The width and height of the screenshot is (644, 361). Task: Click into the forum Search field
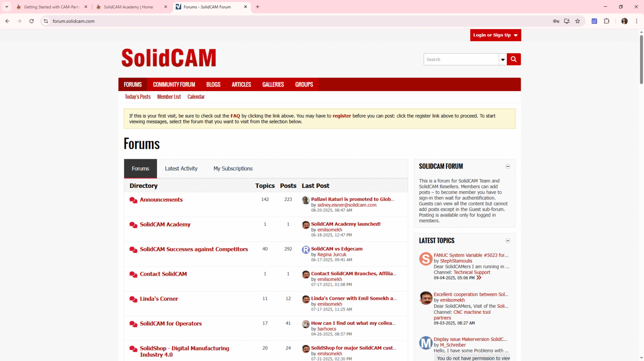(461, 59)
